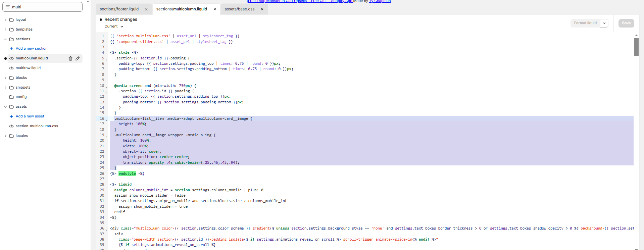Fold the code block at line 19
Image resolution: width=644 pixels, height=250 pixels.
click(x=106, y=136)
